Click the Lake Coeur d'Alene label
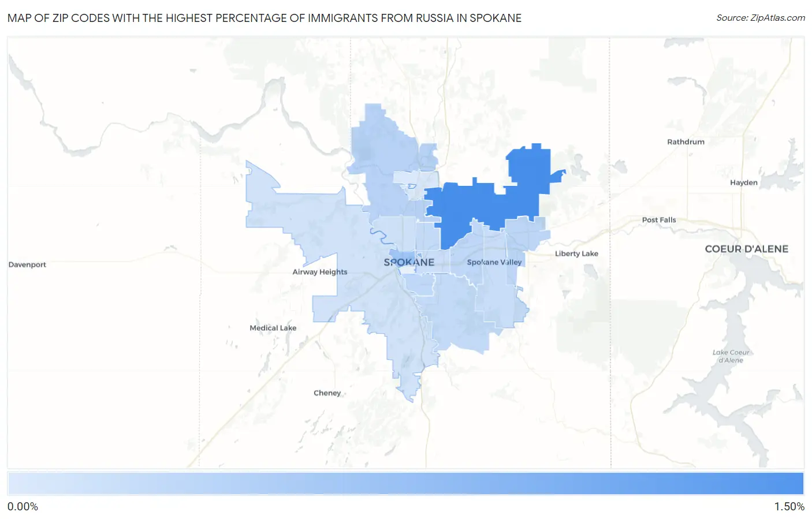The width and height of the screenshot is (812, 519). pyautogui.click(x=731, y=356)
